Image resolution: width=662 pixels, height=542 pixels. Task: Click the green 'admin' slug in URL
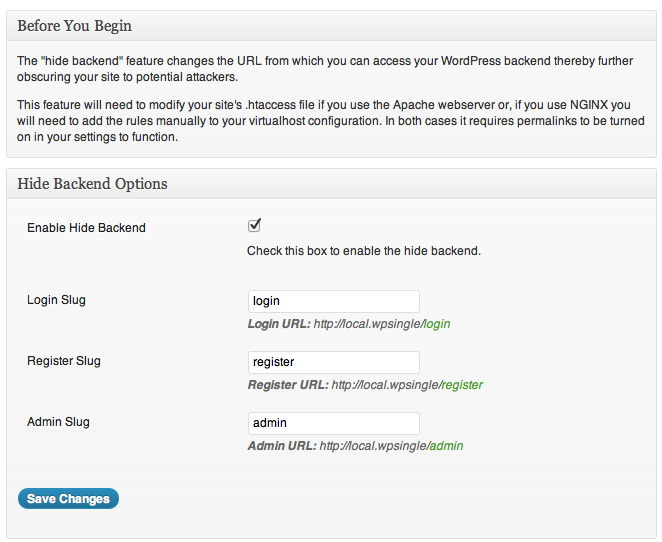click(x=446, y=446)
